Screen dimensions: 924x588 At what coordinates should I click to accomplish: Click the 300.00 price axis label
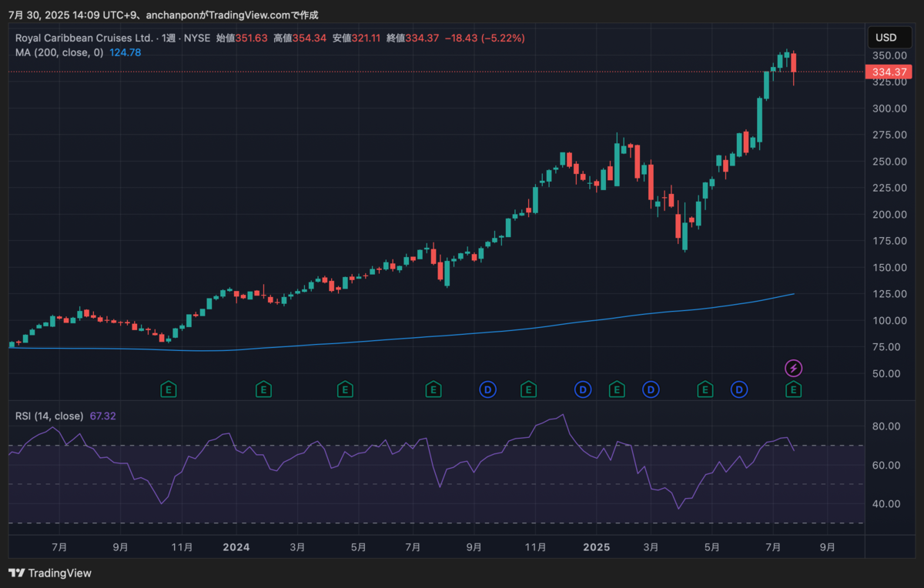tap(888, 109)
